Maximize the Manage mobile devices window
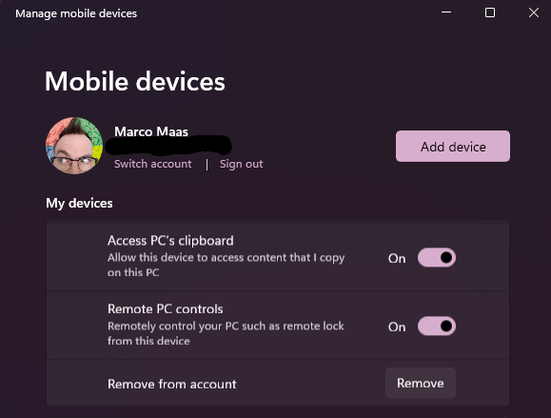Image resolution: width=551 pixels, height=418 pixels. (490, 13)
